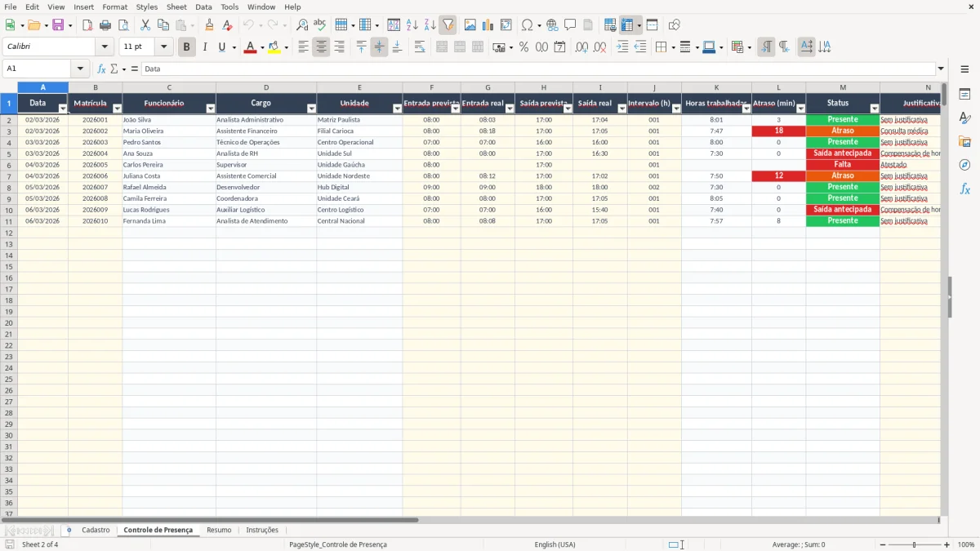
Task: Insert a hyperlink
Action: 552,25
